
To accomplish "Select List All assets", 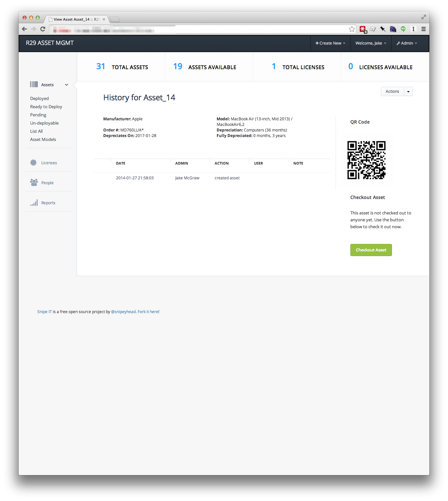I will [x=36, y=131].
